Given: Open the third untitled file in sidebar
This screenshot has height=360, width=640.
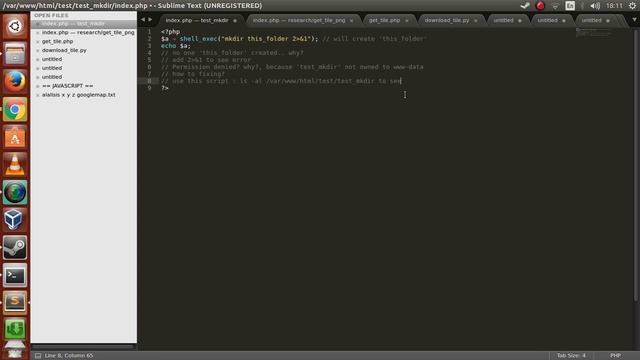Looking at the screenshot, I should (84, 77).
